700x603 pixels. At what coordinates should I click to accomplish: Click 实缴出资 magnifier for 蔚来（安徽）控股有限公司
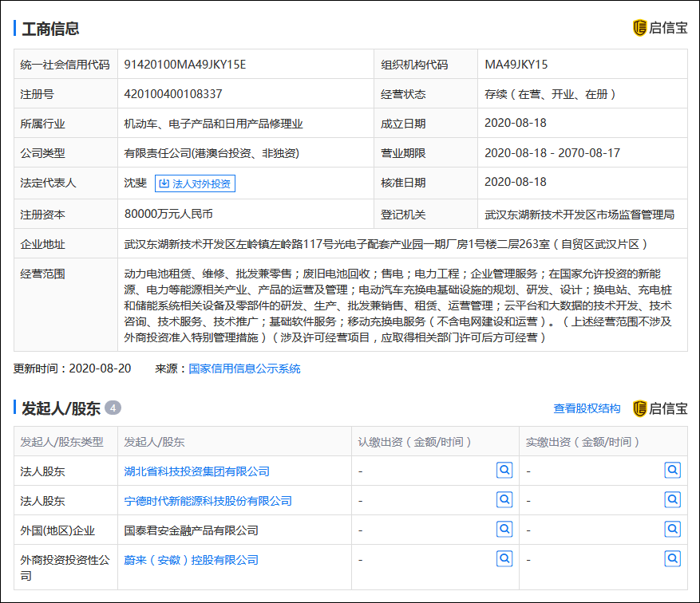coord(673,558)
